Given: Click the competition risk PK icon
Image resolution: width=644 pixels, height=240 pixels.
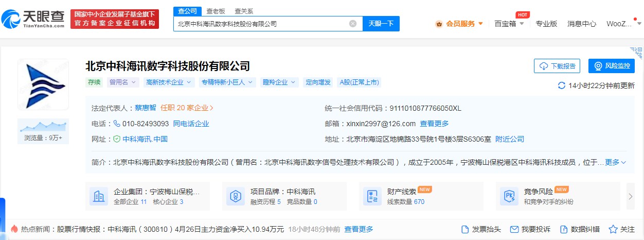Looking at the screenshot, I should coord(508,196).
